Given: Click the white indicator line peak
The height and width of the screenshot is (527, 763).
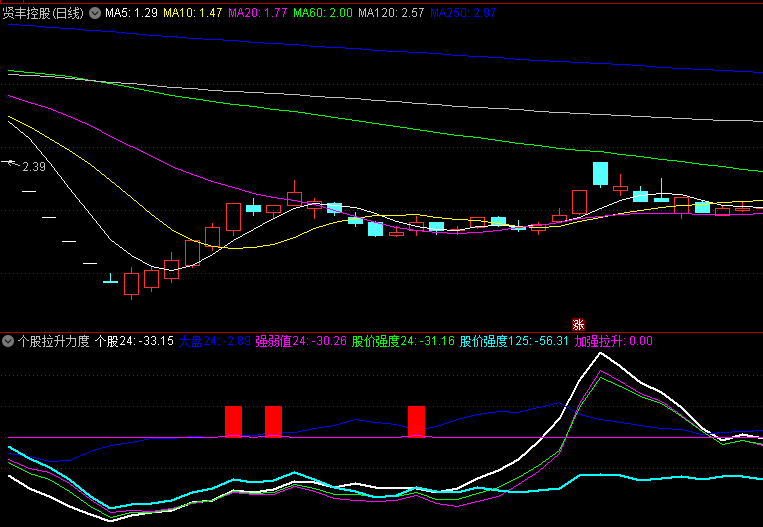Looking at the screenshot, I should 600,353.
